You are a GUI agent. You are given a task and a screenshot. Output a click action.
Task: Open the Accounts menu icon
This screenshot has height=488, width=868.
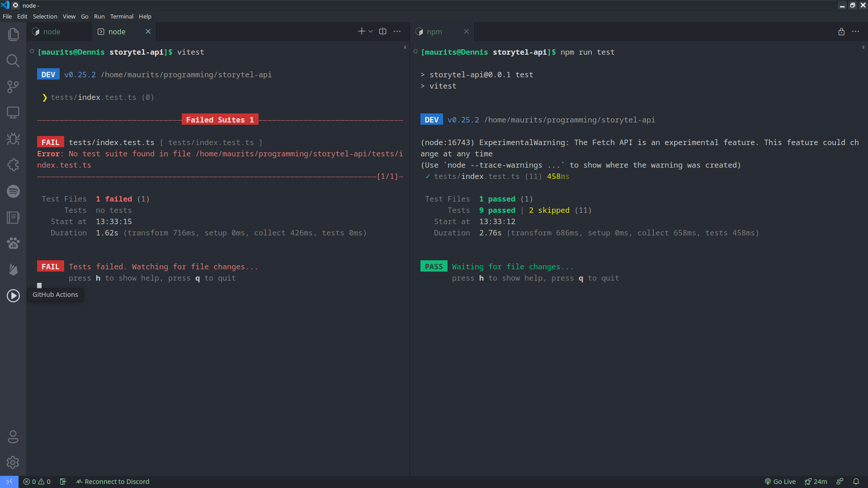pos(13,436)
